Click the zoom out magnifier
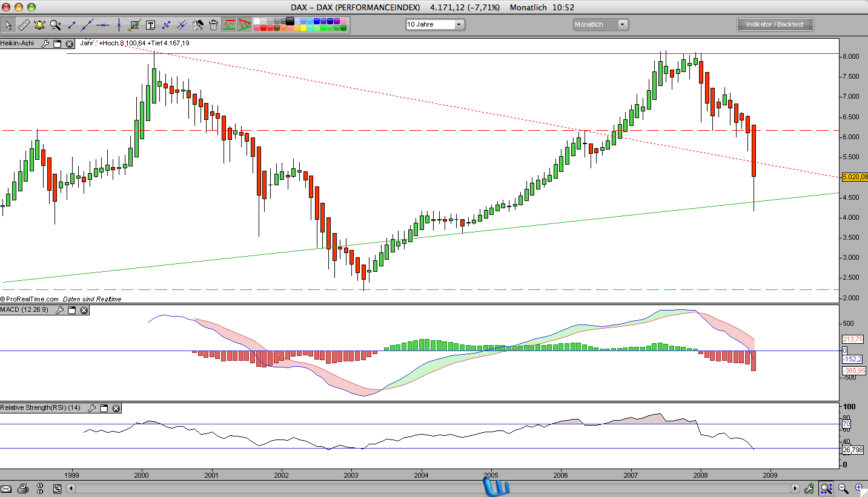This screenshot has width=868, height=497. click(843, 488)
